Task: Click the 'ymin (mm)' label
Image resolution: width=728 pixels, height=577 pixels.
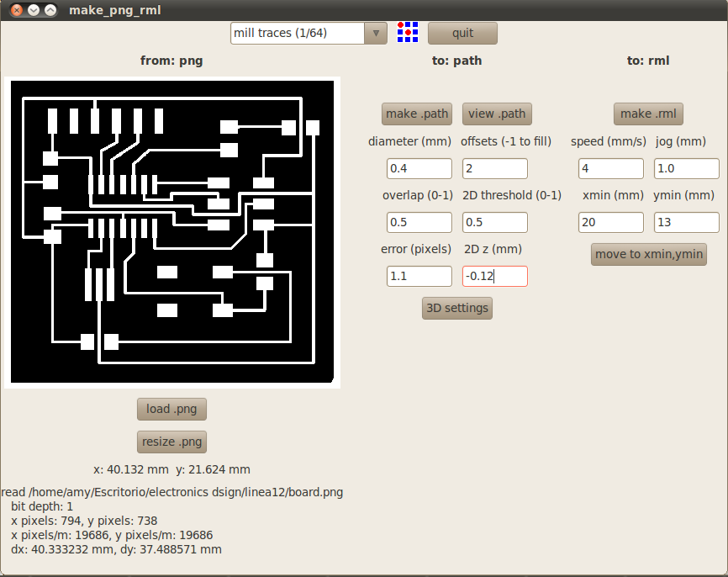Action: (x=683, y=195)
